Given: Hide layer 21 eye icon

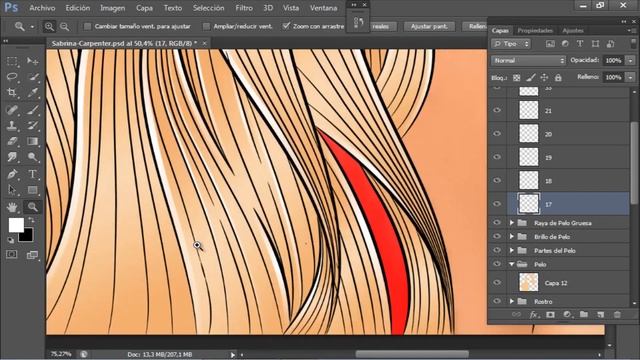Looking at the screenshot, I should pos(497,110).
